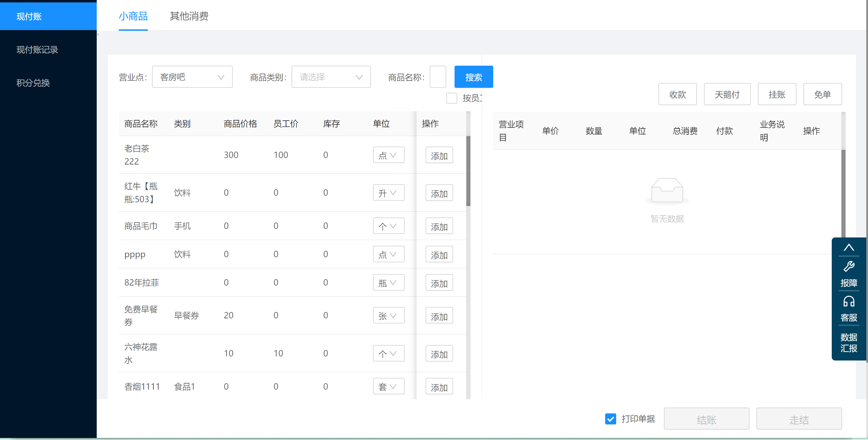The height and width of the screenshot is (440, 868).
Task: Switch to the 其他消费 tab
Action: point(189,16)
